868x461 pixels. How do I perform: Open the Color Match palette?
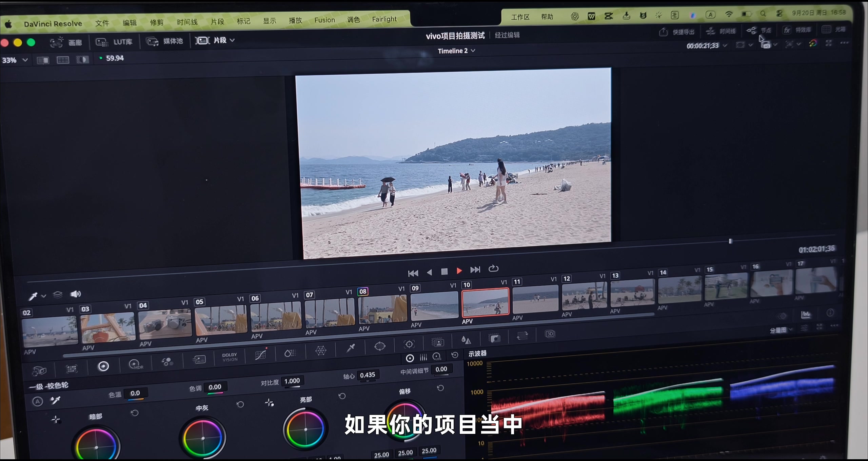tap(72, 368)
